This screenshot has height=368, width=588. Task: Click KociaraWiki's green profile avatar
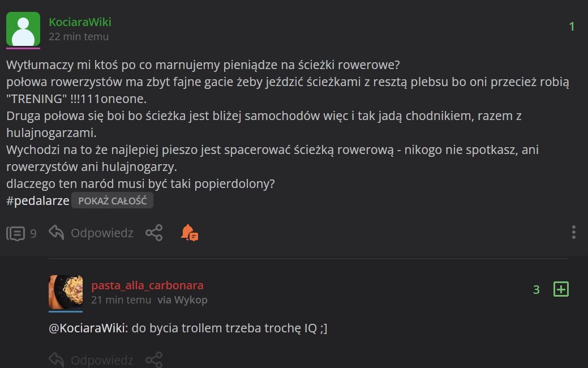point(23,29)
